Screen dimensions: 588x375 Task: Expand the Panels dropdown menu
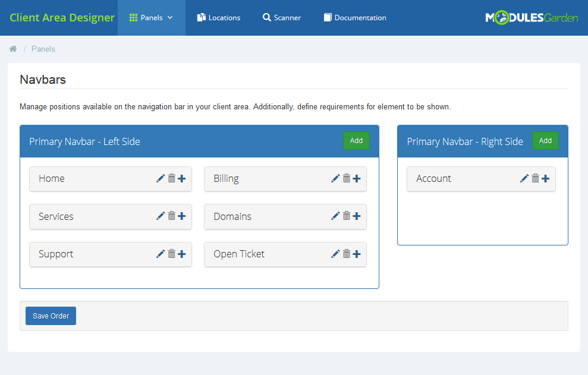click(x=151, y=18)
